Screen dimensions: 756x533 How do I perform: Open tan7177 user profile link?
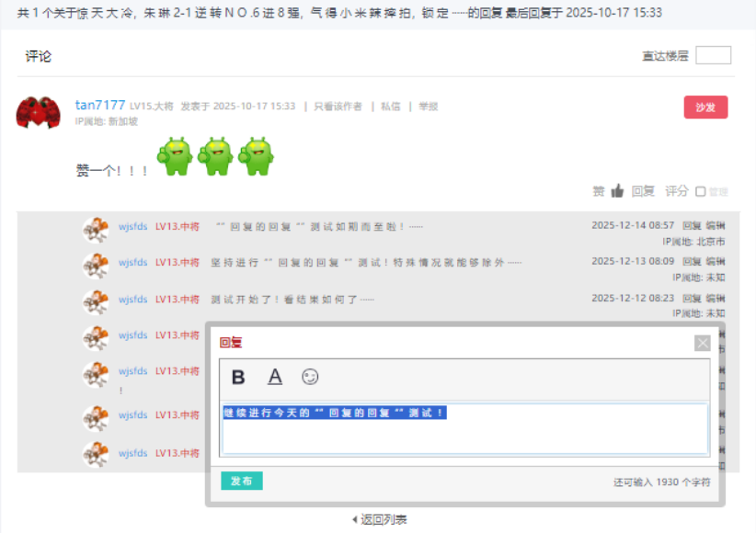[x=99, y=106]
